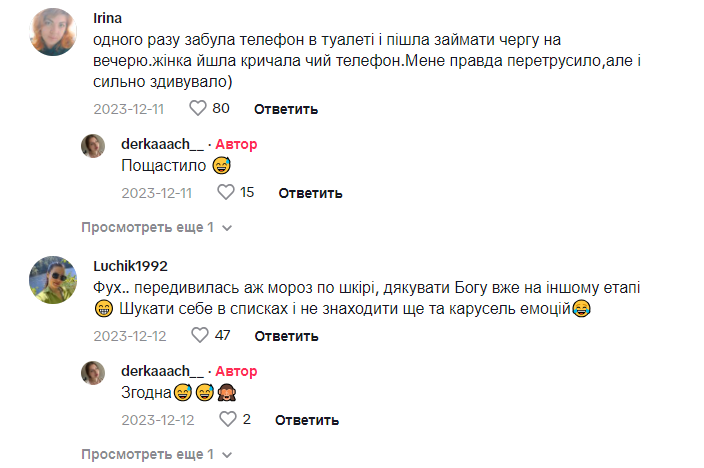Open derkaaach__ avatar beside "Пощастило" reply

[x=94, y=146]
